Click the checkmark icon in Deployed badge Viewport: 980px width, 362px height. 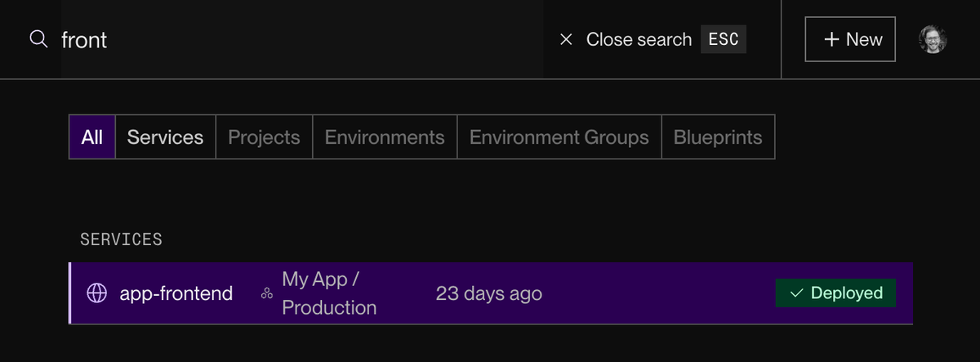pyautogui.click(x=797, y=293)
